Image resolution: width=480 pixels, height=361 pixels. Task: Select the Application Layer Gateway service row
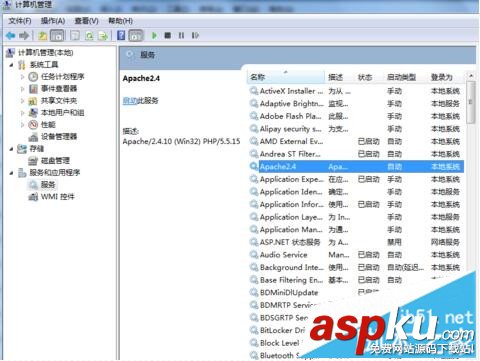[x=356, y=217]
